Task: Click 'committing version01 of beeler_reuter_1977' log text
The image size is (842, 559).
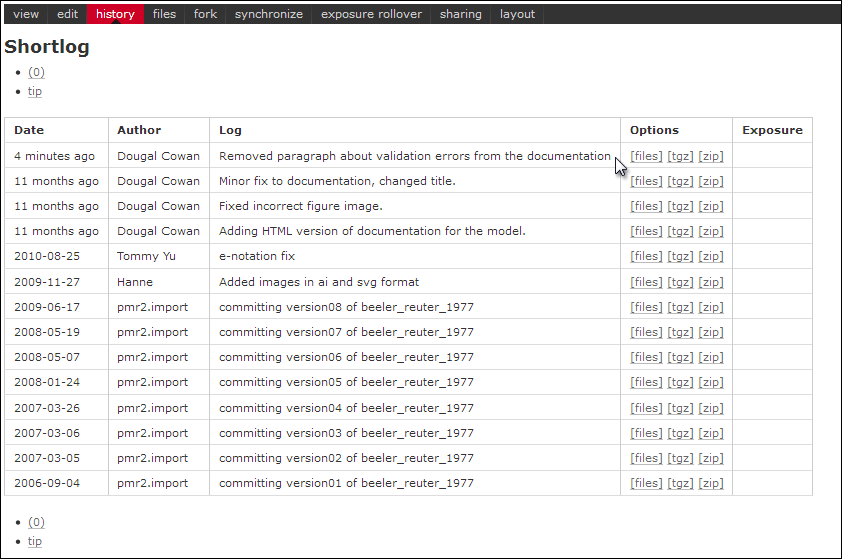Action: pyautogui.click(x=346, y=483)
